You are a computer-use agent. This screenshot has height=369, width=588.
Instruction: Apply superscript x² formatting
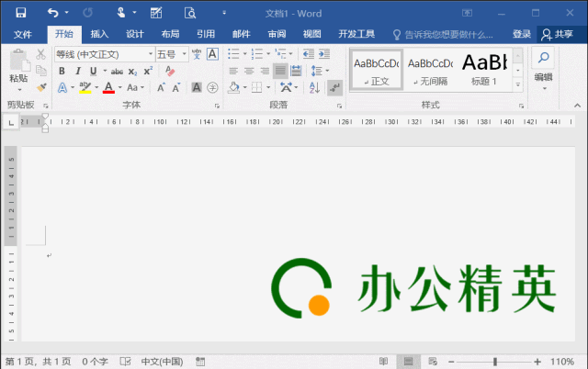[148, 71]
